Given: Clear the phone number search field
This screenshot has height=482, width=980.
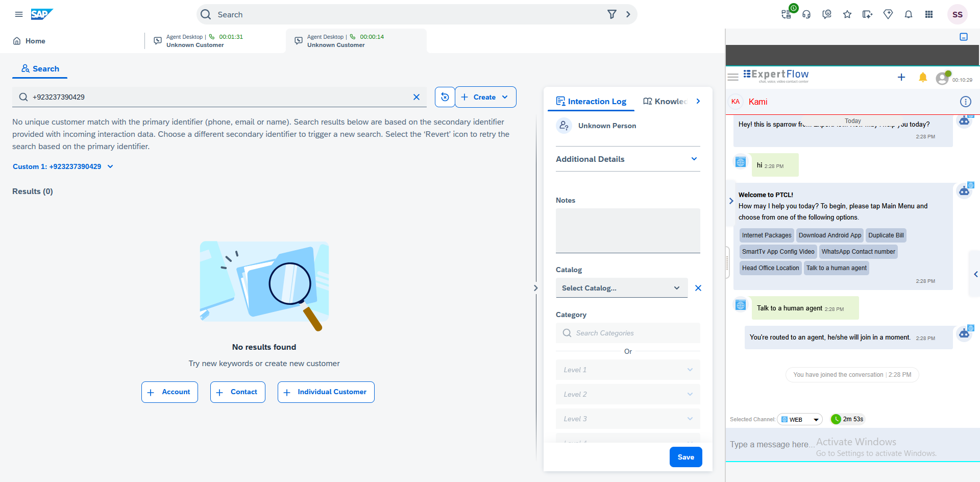Looking at the screenshot, I should [x=416, y=97].
